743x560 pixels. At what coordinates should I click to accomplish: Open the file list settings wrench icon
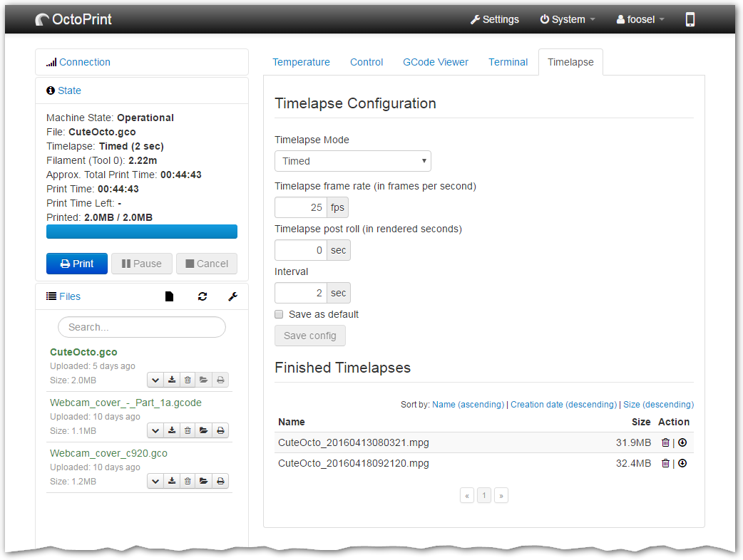click(232, 296)
